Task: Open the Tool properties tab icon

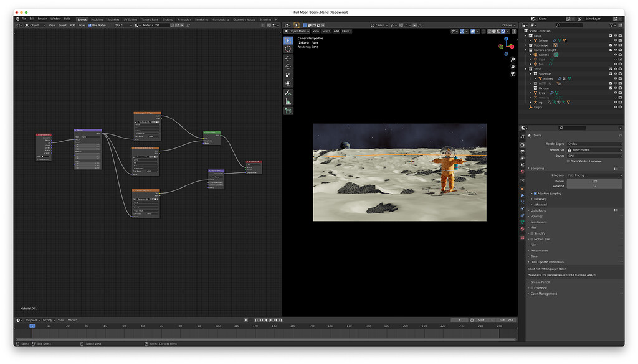Action: pyautogui.click(x=523, y=136)
